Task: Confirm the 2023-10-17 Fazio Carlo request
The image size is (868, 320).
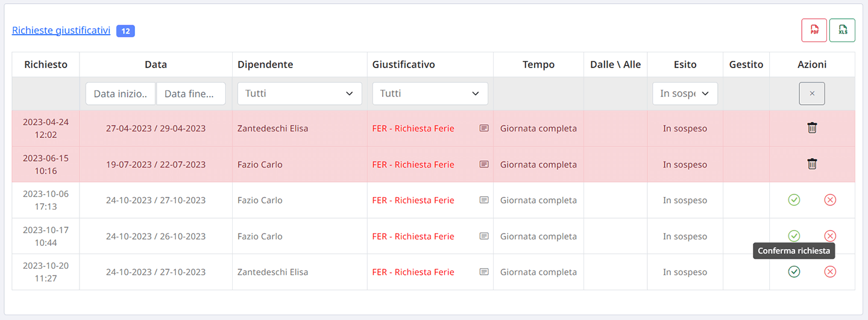Action: [794, 236]
